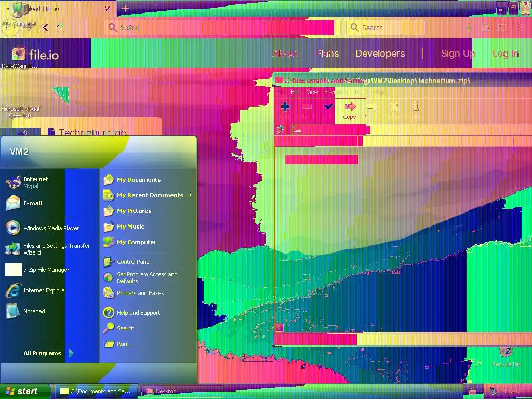Open the 7-Zip View menu
Screen dimensions: 532x399
(312, 92)
